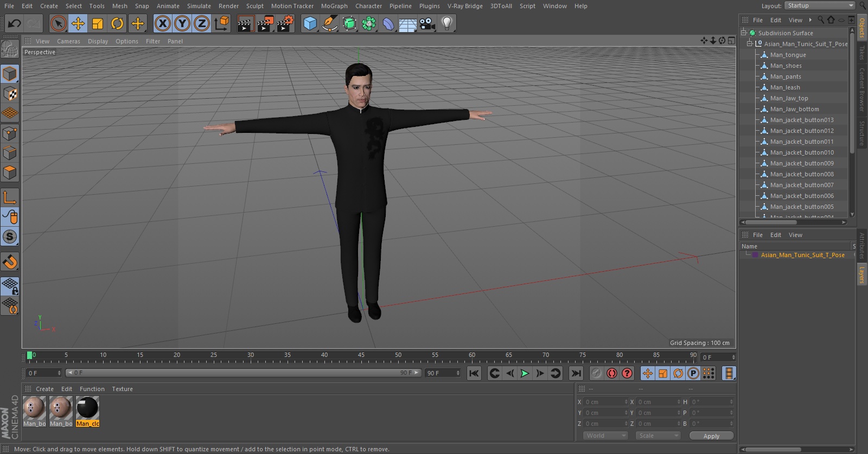Switch to Points mode
The image size is (868, 454).
10,133
